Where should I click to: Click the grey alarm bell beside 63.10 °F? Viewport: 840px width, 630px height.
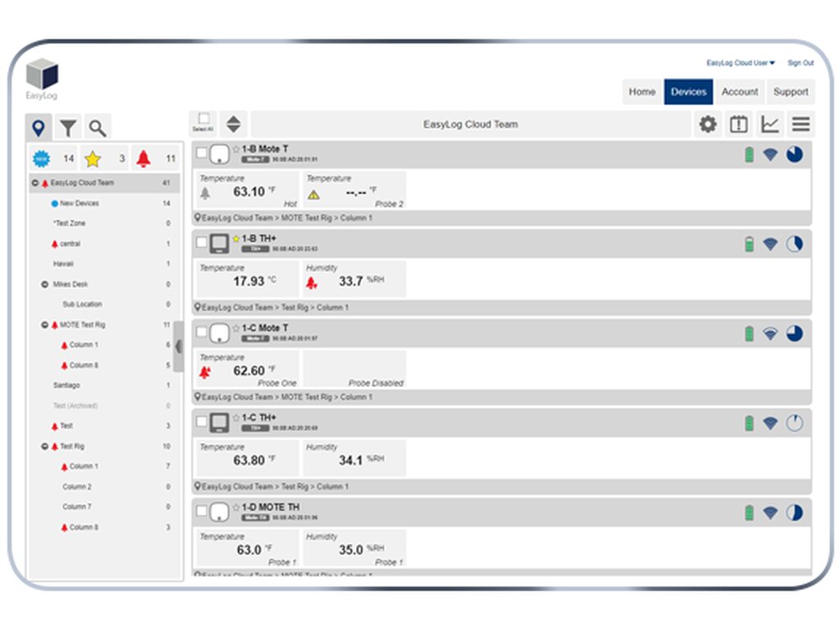pyautogui.click(x=205, y=194)
